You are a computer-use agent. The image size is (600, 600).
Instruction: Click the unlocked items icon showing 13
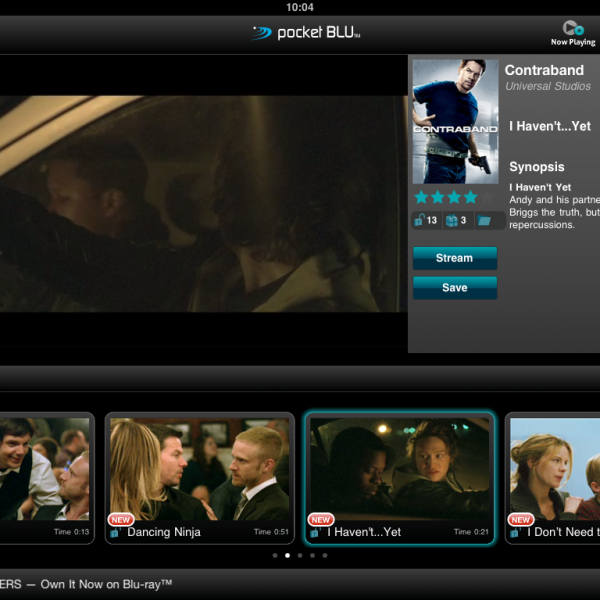pos(425,220)
